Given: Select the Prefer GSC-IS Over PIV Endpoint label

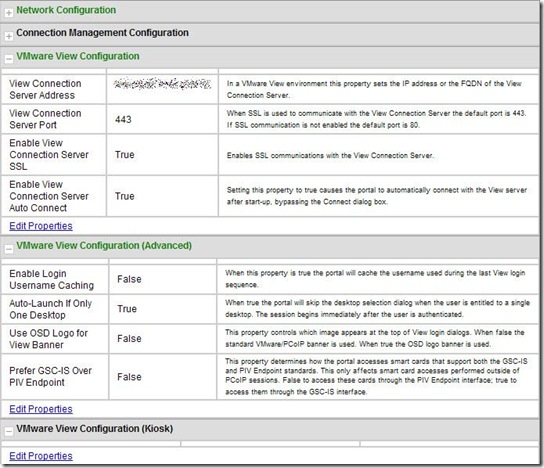Looking at the screenshot, I should tap(51, 376).
